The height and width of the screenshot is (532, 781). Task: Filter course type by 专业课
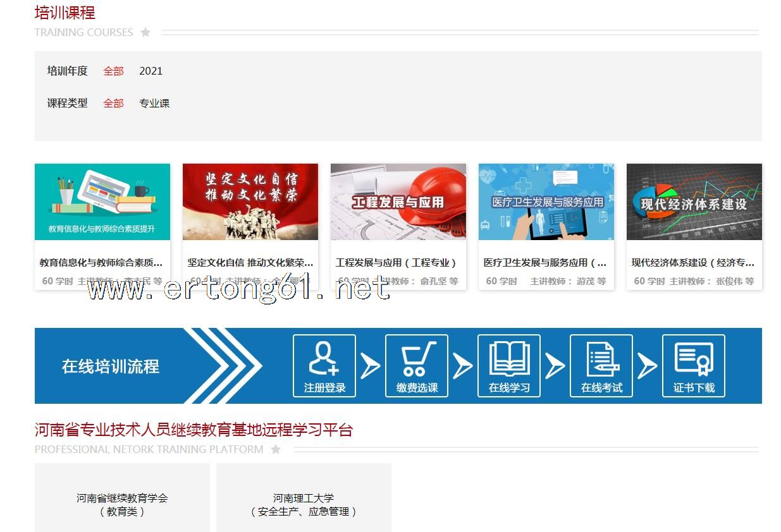coord(154,104)
